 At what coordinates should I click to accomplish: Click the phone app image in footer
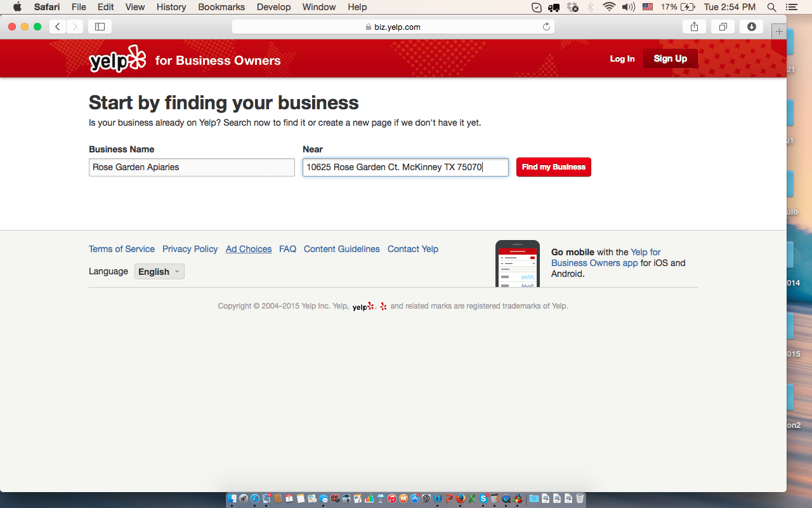(518, 264)
